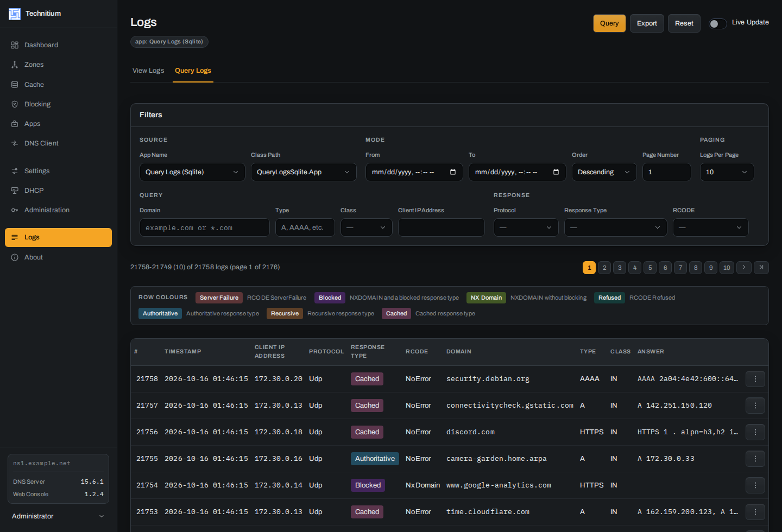Switch to the View Logs tab
Viewport: 782px width, 532px height.
click(x=148, y=71)
